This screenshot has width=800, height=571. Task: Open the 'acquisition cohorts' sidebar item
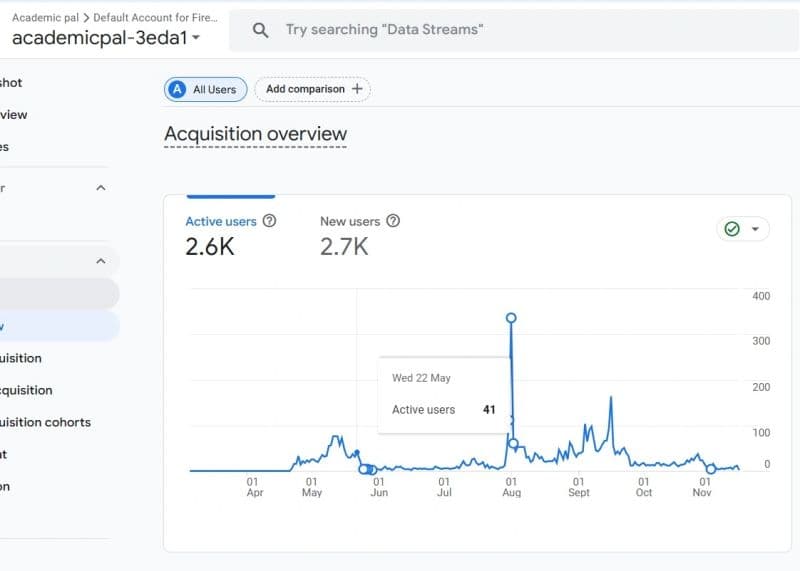click(x=45, y=423)
